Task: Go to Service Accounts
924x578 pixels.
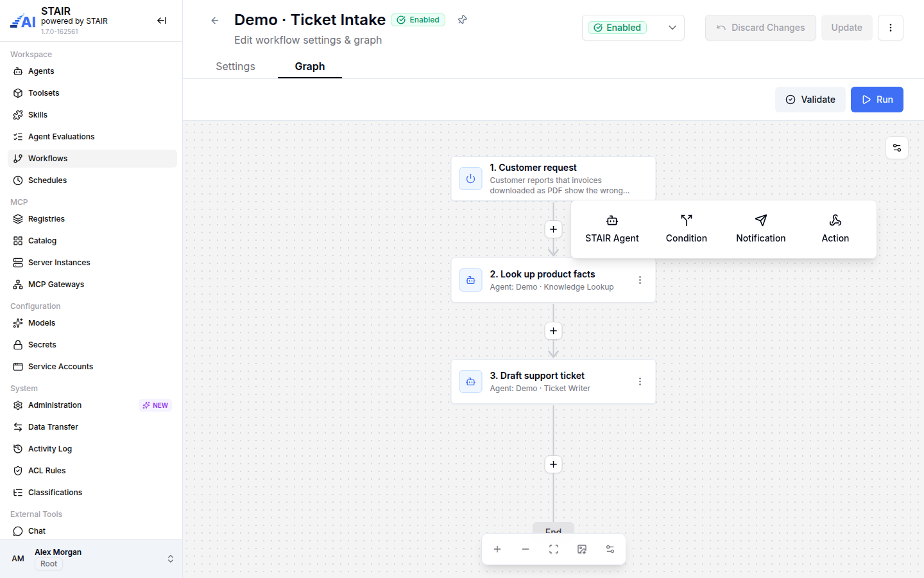Action: 92,367
